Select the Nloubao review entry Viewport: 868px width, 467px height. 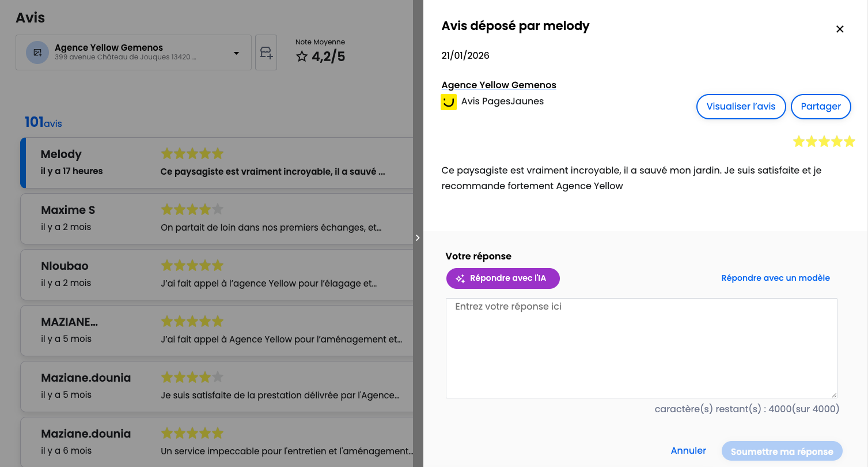(x=216, y=274)
